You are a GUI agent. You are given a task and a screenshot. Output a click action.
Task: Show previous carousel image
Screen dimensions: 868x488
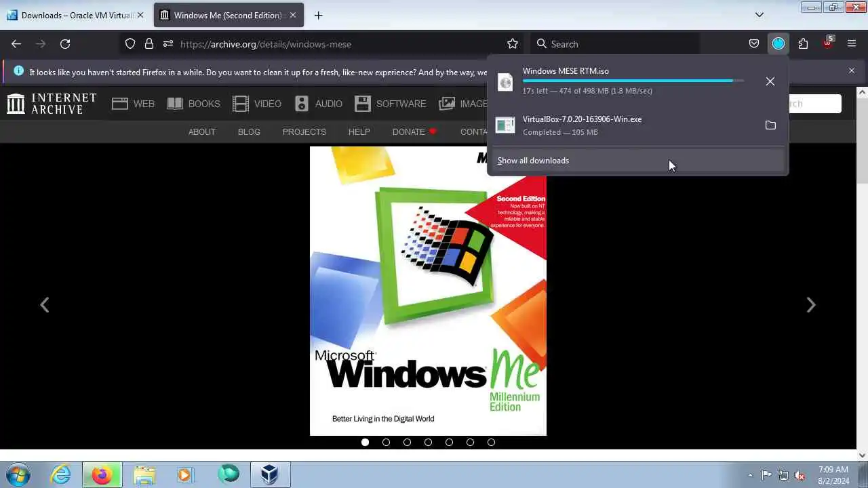pos(44,305)
